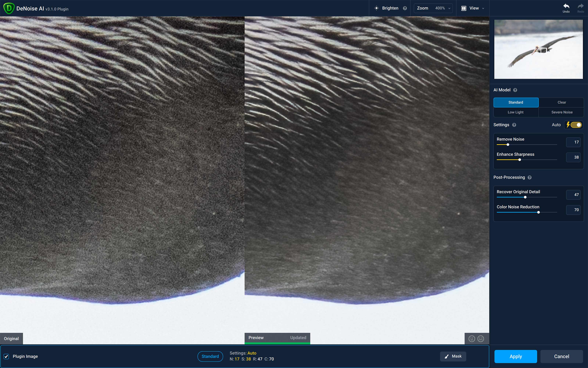Image resolution: width=588 pixels, height=368 pixels.
Task: Click the "N: 17" status value
Action: click(x=234, y=359)
